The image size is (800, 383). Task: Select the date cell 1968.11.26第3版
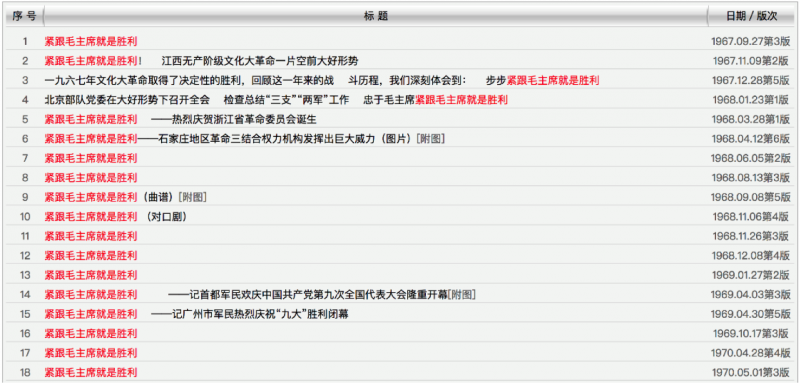[x=751, y=236]
